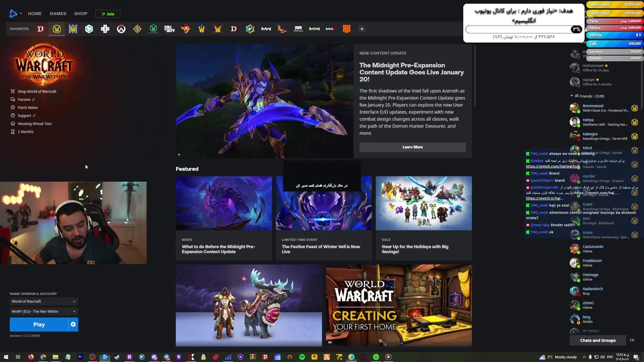The image size is (644, 362).
Task: Open Premiere Pro from the taskbar
Action: click(80, 357)
